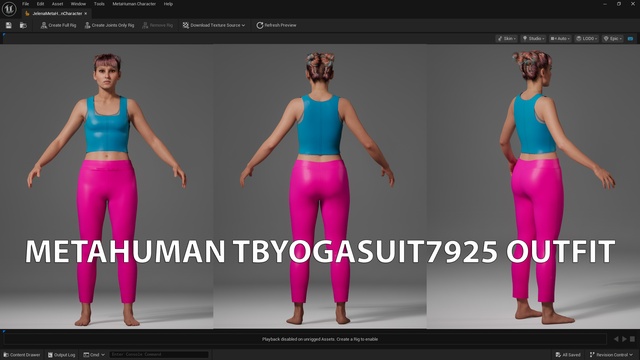Close the JelenaMetaHumanCharacter tab
The image size is (640, 360).
[86, 13]
